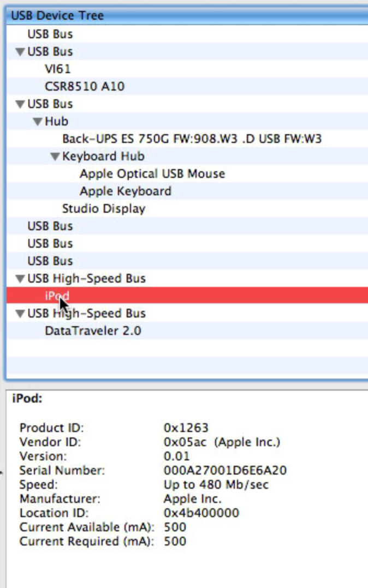Select the topmost USB Bus entry
This screenshot has height=588, width=368.
pos(50,34)
